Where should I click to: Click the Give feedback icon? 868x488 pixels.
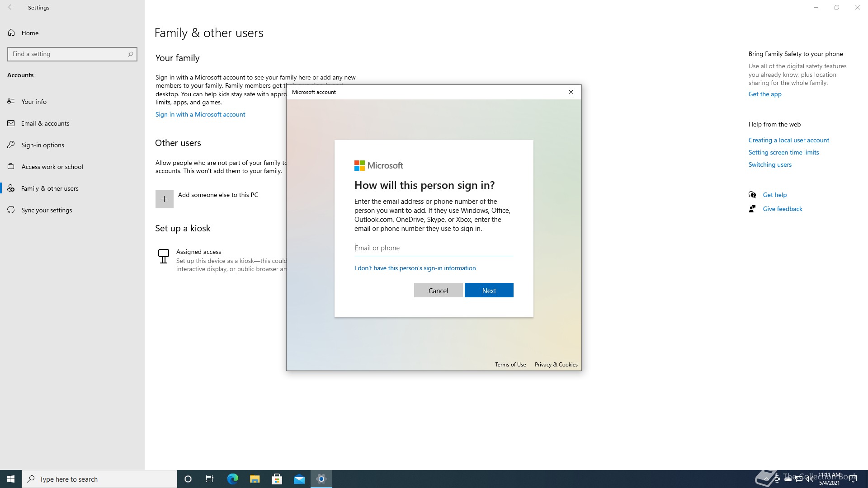pyautogui.click(x=752, y=209)
